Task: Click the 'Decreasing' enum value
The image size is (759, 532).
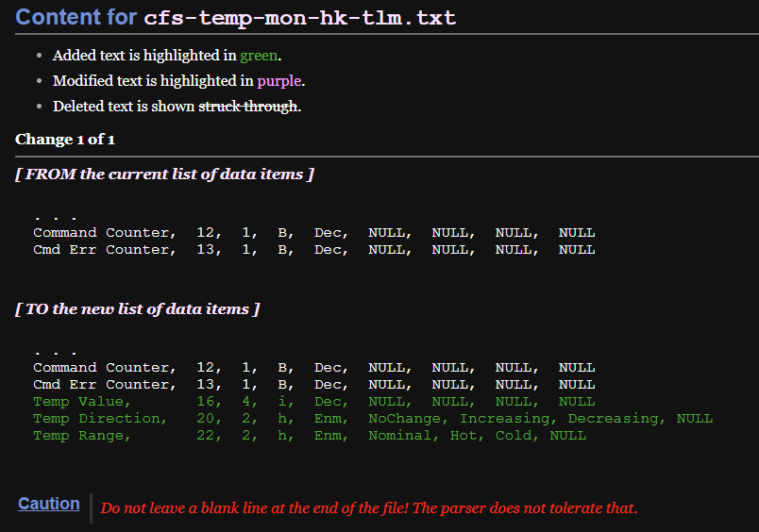Action: [616, 419]
